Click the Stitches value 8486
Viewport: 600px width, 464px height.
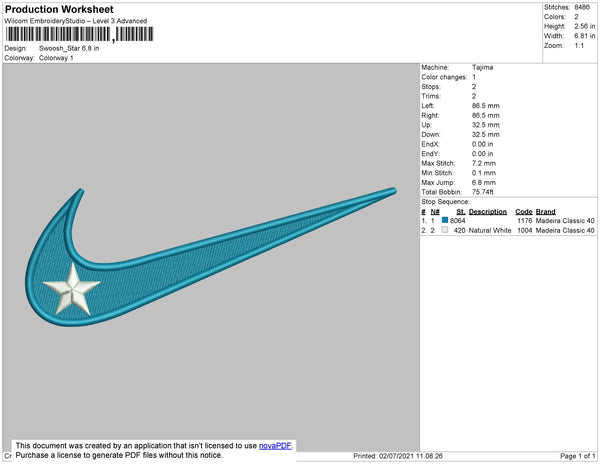582,7
